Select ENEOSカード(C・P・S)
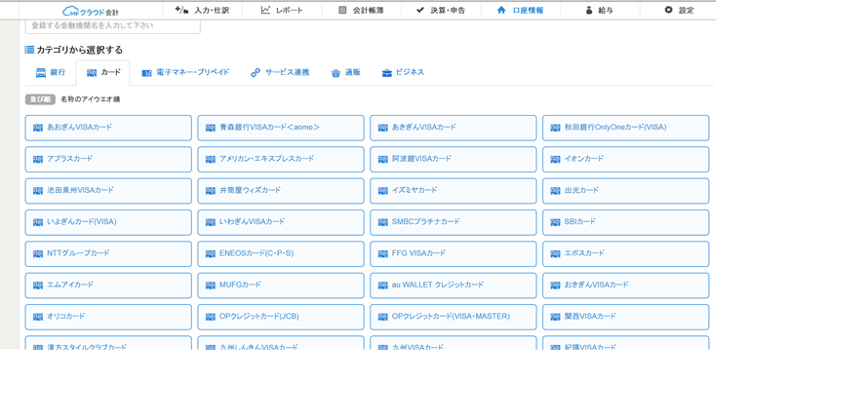This screenshot has width=868, height=418. (x=281, y=253)
